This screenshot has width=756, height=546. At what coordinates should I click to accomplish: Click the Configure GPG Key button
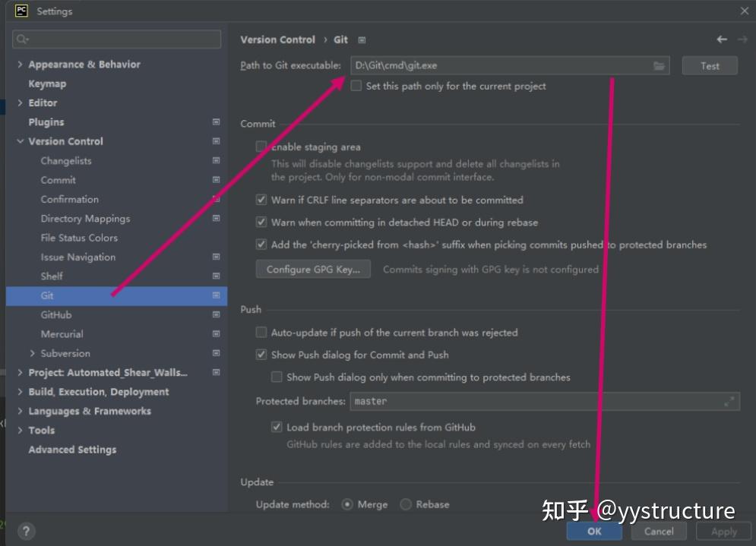[x=313, y=269]
